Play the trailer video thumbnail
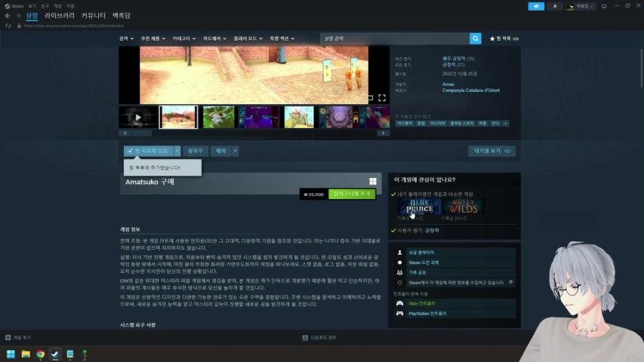Image resolution: width=644 pixels, height=362 pixels. 138,117
